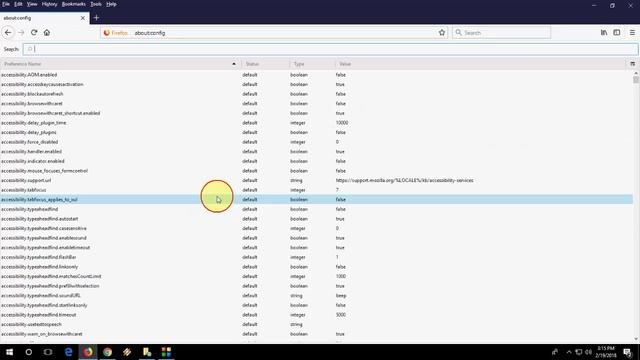The height and width of the screenshot is (360, 640).
Task: Show sidebars icon in toolbar
Action: pos(617,33)
